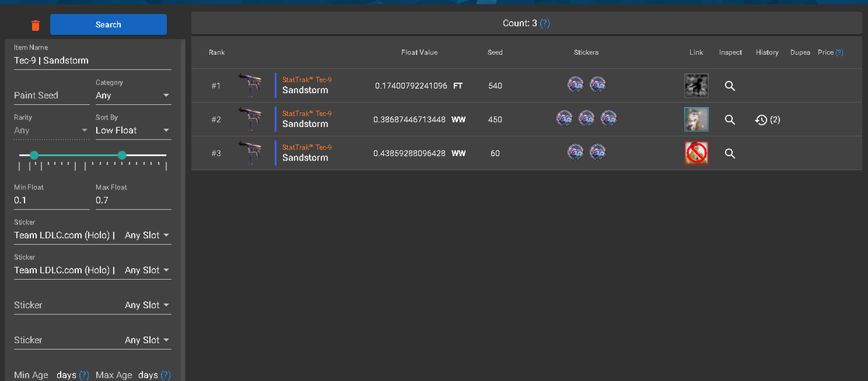Click the Min Age help question mark
The width and height of the screenshot is (868, 381).
click(x=84, y=375)
